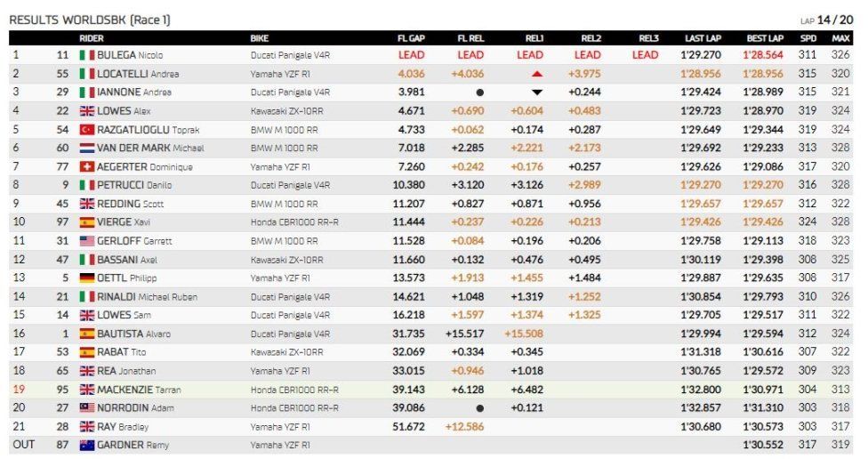The width and height of the screenshot is (868, 459).
Task: Click Locatelli's FL gap 4.036
Action: pyautogui.click(x=411, y=74)
